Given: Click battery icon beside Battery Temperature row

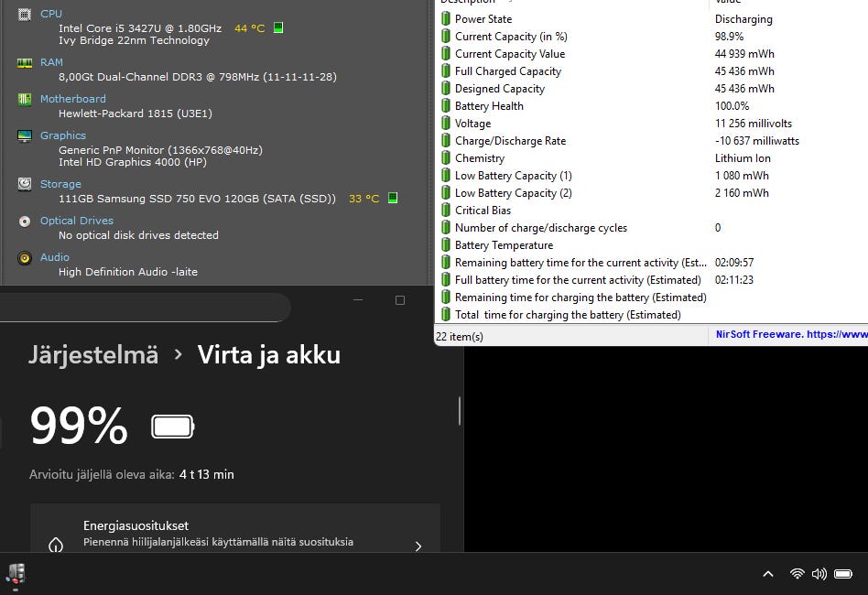Looking at the screenshot, I should pos(446,245).
